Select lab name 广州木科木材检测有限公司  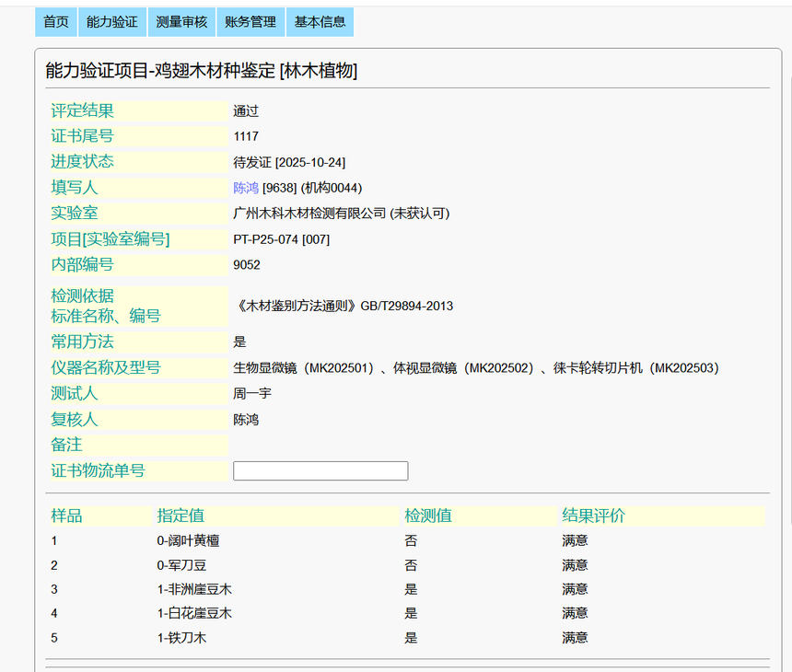[x=309, y=214]
